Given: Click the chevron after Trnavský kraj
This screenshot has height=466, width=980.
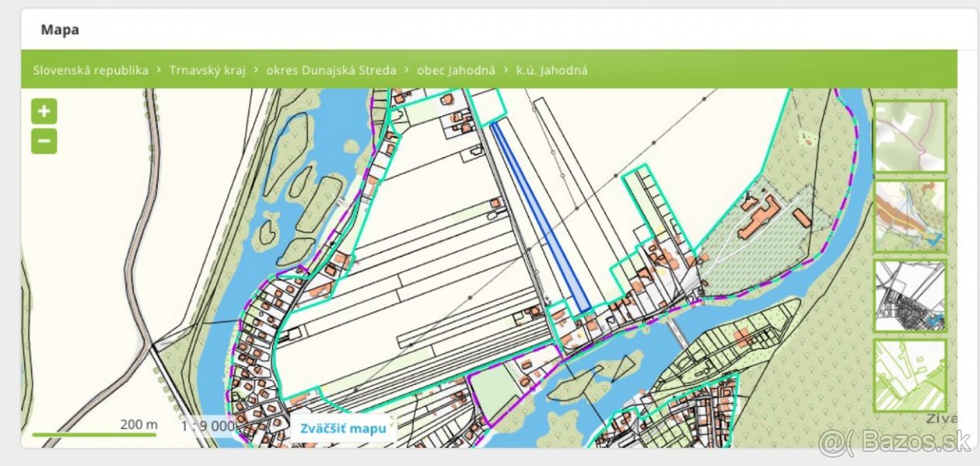Looking at the screenshot, I should [x=256, y=70].
